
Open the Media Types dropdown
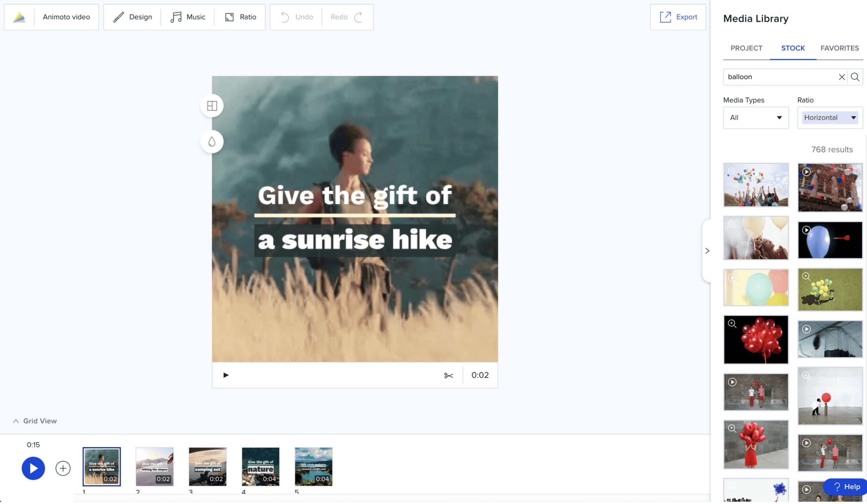[756, 118]
